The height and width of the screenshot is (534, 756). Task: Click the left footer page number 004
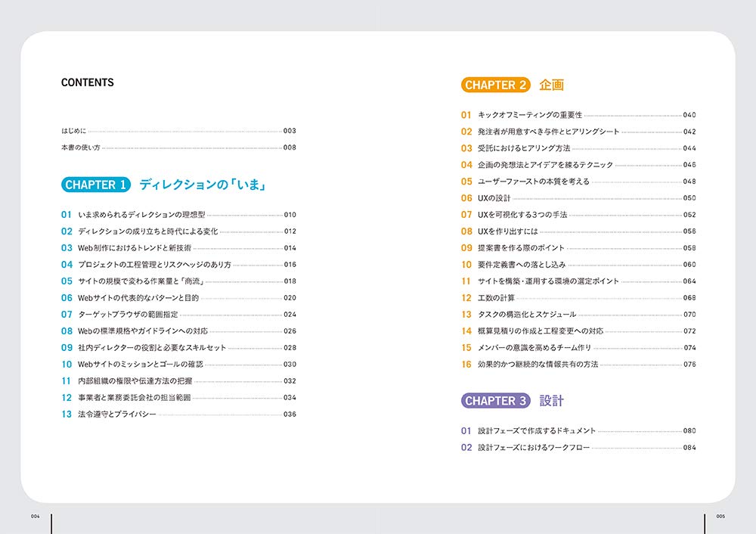(36, 516)
